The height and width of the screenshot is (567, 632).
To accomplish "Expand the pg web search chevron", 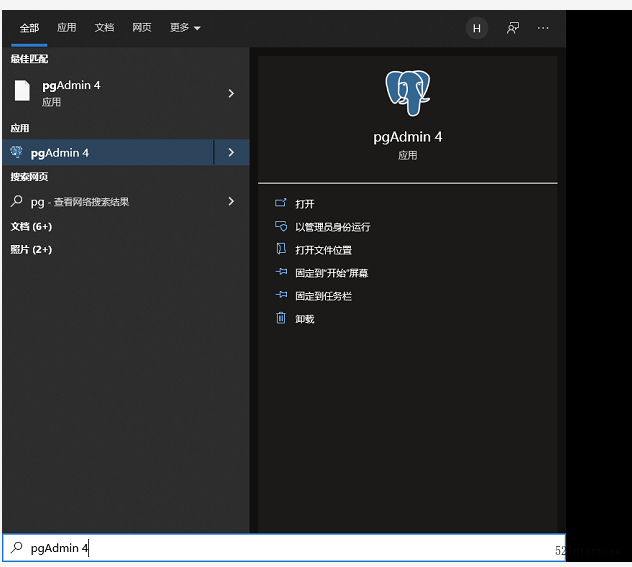I will point(231,201).
